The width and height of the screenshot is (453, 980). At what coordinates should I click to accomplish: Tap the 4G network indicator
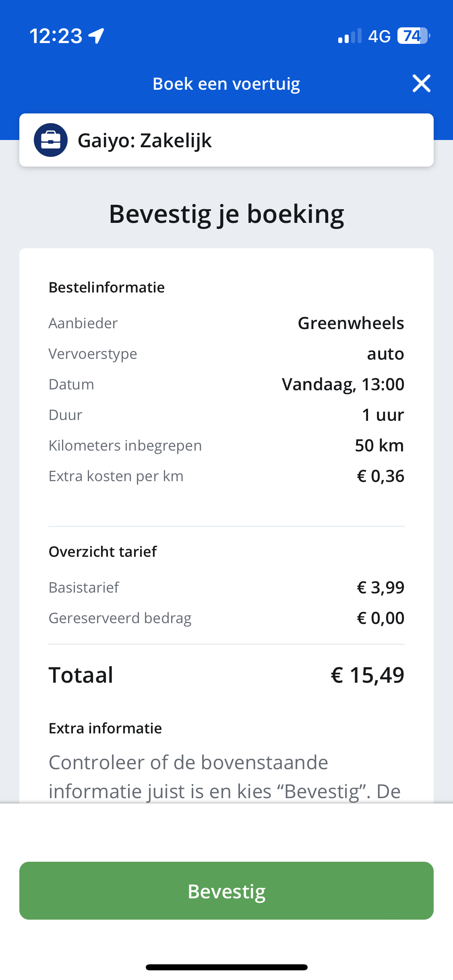point(379,36)
